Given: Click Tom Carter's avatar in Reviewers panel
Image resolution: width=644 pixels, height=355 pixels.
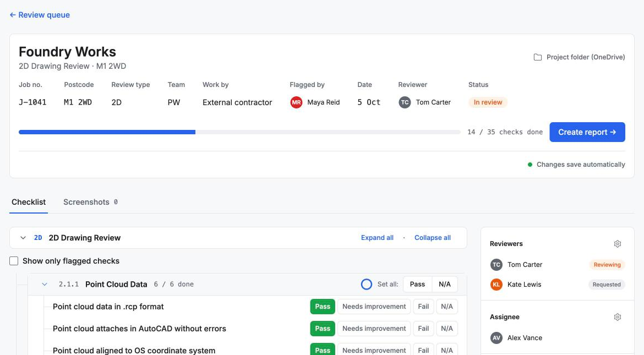Looking at the screenshot, I should point(496,265).
